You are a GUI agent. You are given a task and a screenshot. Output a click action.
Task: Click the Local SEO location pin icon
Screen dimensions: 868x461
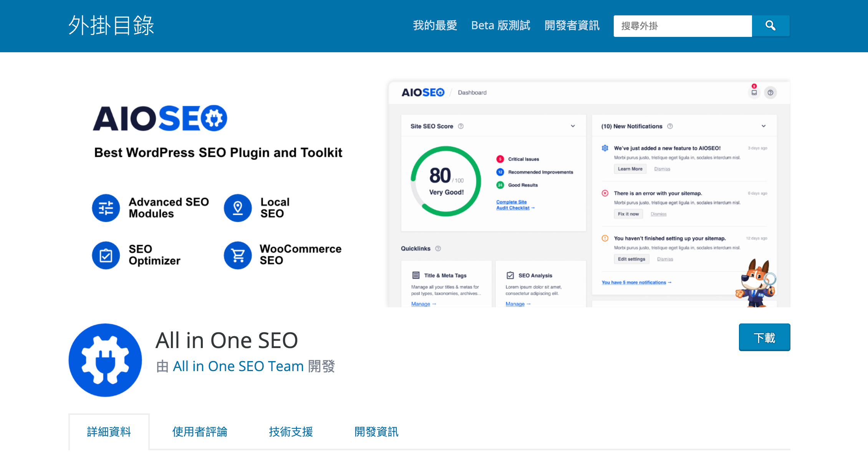coord(237,208)
